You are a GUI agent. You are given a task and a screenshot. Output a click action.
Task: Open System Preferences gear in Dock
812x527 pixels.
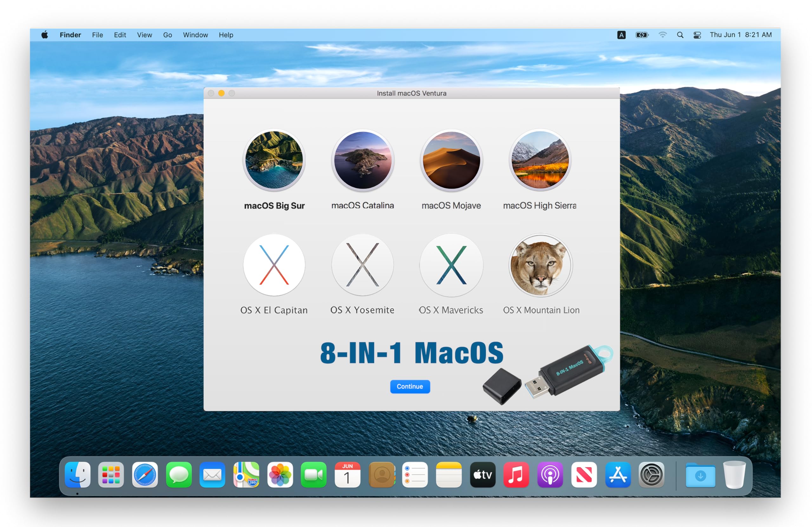tap(651, 475)
